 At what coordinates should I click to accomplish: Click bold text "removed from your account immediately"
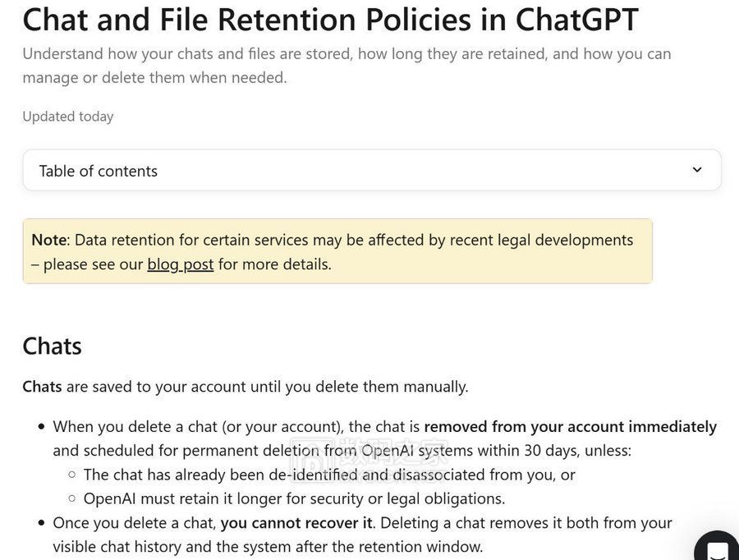[x=570, y=427]
